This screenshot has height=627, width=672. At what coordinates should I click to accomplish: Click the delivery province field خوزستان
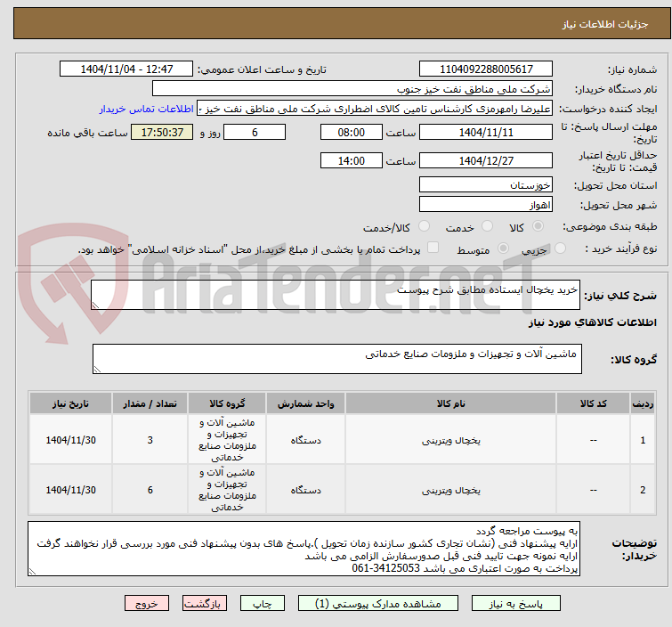tap(486, 185)
